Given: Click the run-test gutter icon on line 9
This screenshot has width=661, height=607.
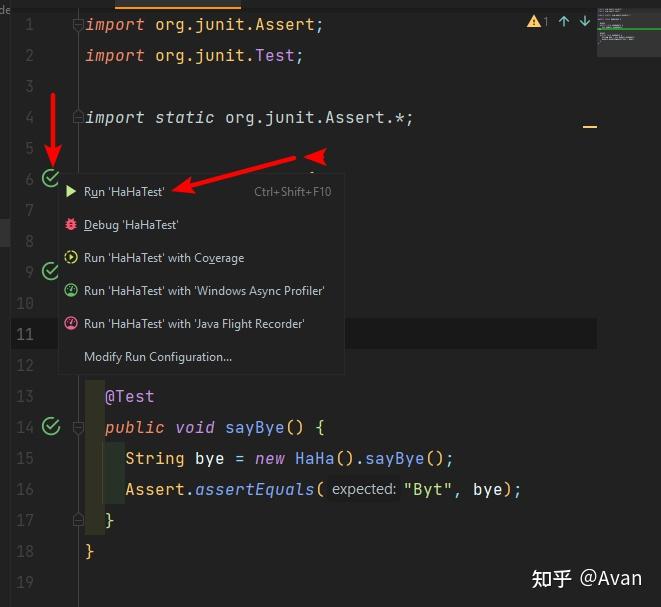Looking at the screenshot, I should 51,271.
